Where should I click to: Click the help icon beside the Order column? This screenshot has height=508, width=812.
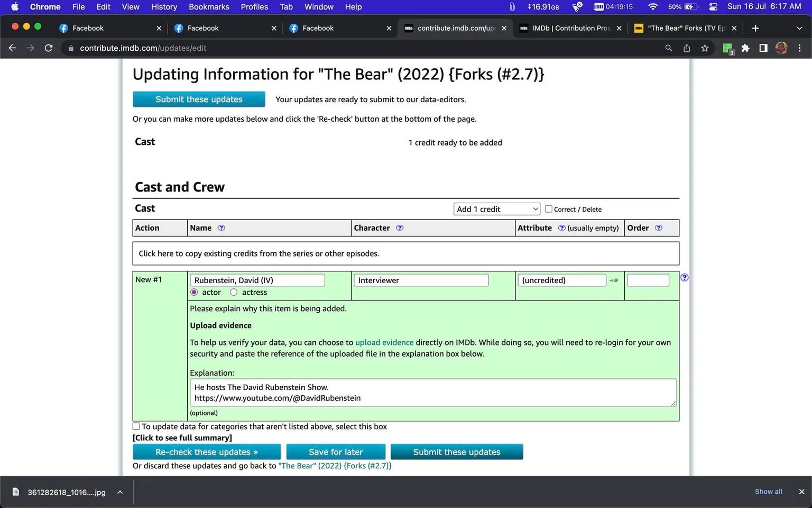(x=659, y=228)
